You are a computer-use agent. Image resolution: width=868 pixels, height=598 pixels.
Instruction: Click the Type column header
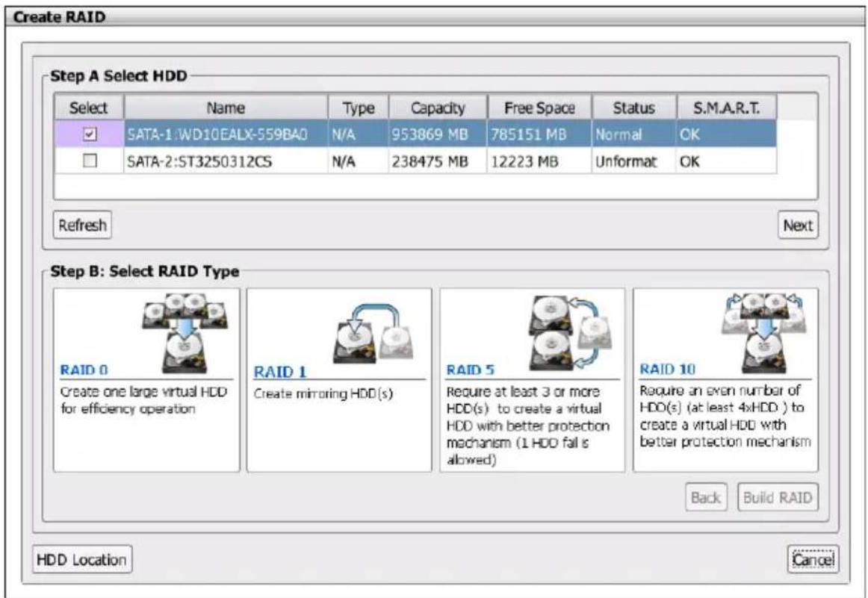(358, 108)
